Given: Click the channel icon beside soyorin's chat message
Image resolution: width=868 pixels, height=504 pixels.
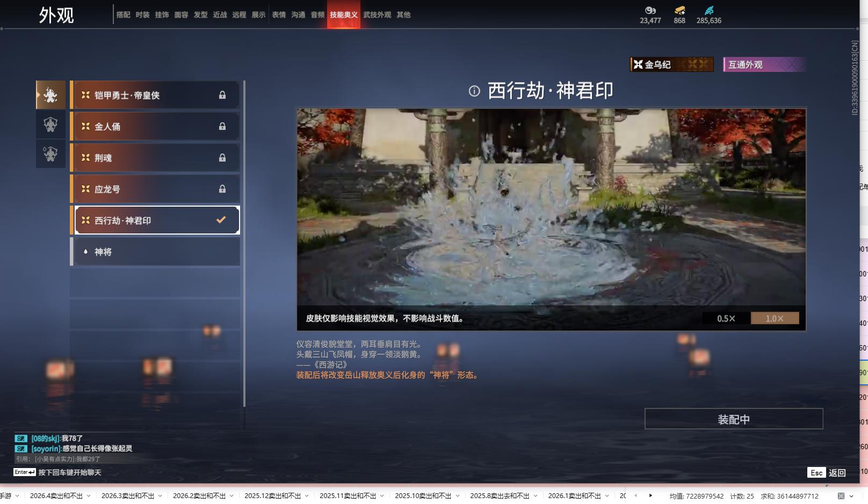Looking at the screenshot, I should pos(20,449).
